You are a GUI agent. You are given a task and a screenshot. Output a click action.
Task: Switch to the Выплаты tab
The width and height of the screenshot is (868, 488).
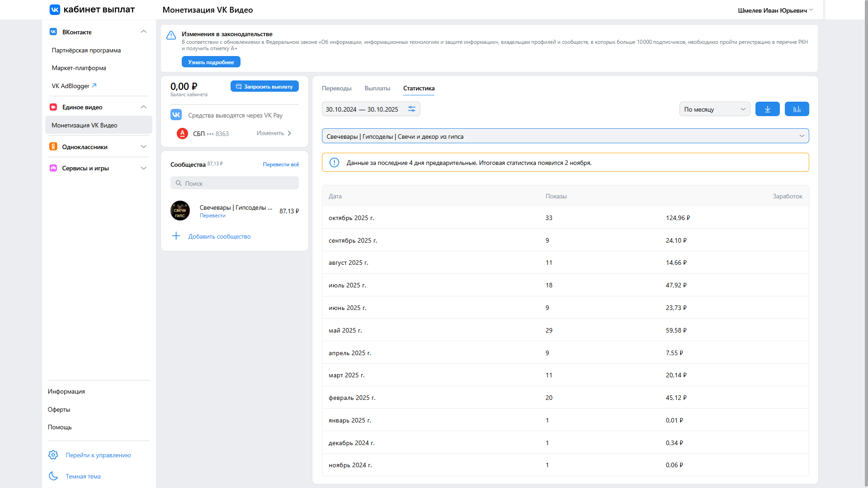377,88
